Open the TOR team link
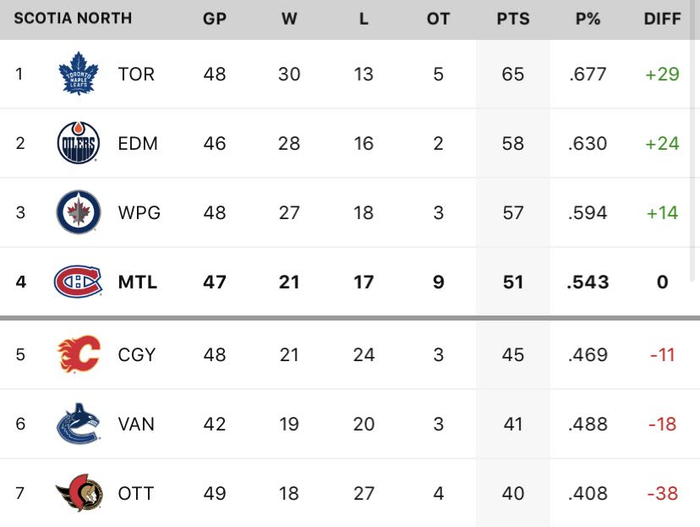The width and height of the screenshot is (700, 527). [136, 74]
